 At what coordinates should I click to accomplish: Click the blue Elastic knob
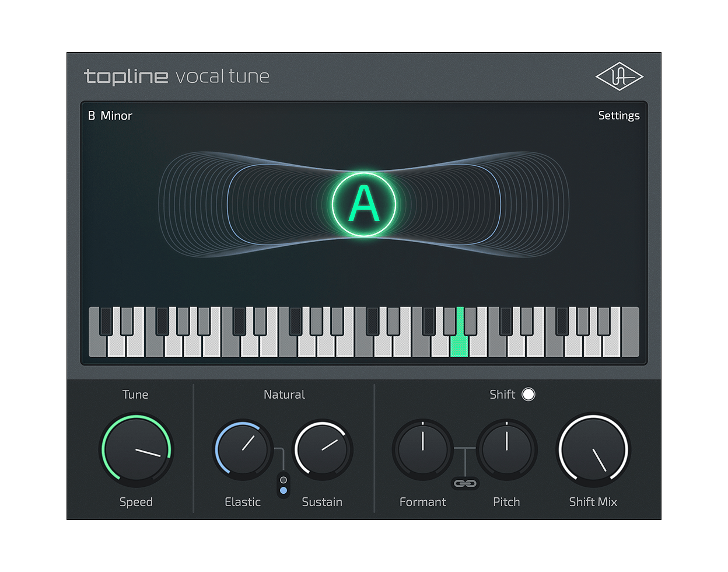[x=243, y=449]
